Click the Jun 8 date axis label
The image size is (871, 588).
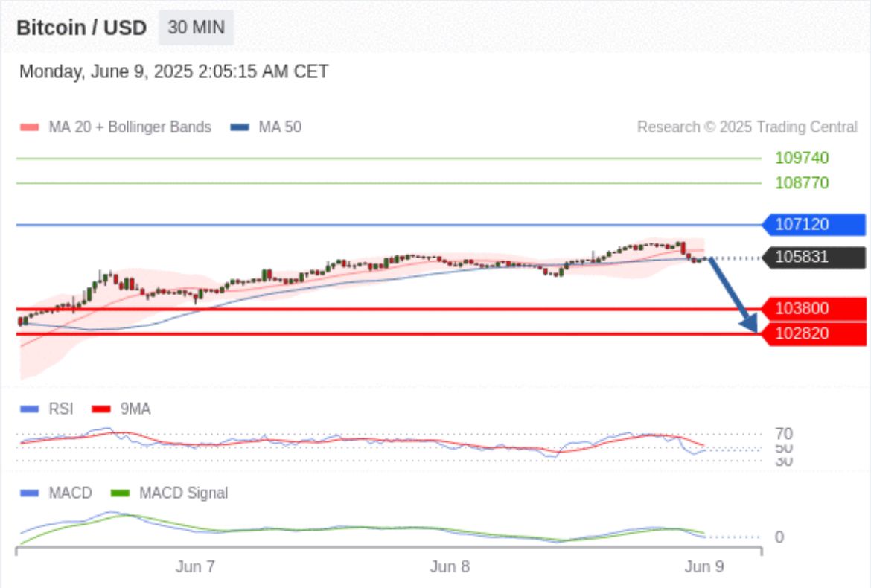[x=450, y=567]
